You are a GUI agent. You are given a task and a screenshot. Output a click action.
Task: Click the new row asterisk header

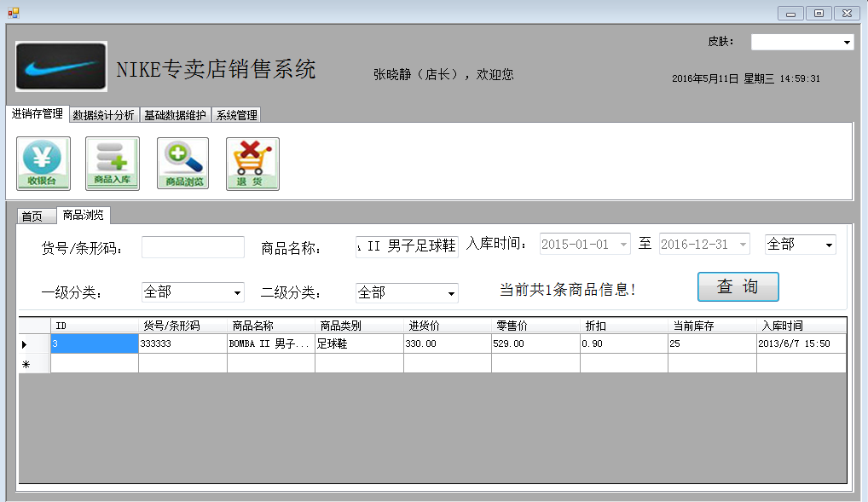(34, 364)
